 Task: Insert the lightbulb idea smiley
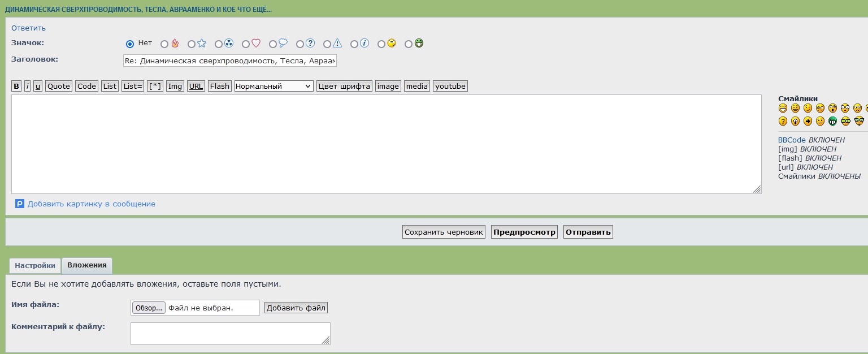click(x=795, y=121)
